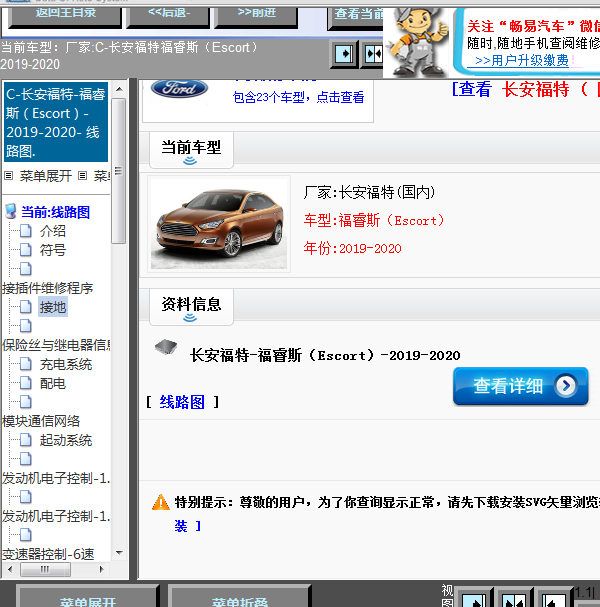Click tree horizontal scroll right arrow
The height and width of the screenshot is (607, 600).
pos(101,569)
